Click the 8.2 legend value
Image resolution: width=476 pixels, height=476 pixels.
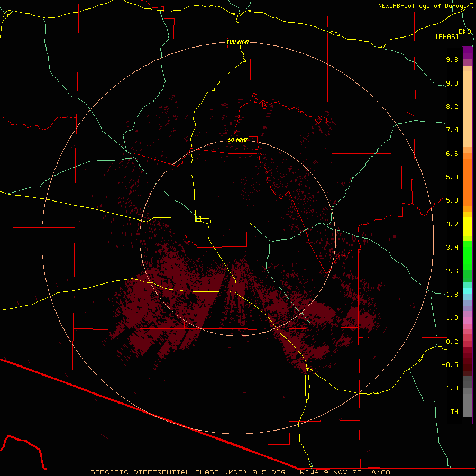click(x=452, y=106)
